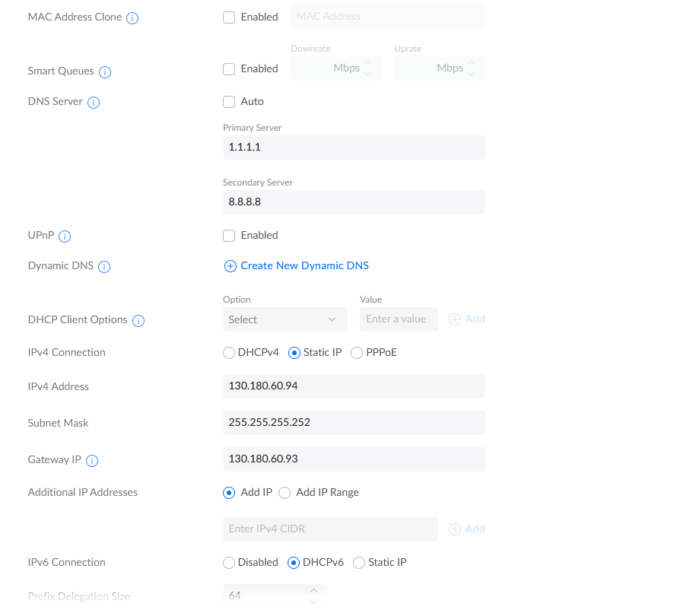Click the Primary Server DNS field
The width and height of the screenshot is (674, 616).
click(x=354, y=148)
